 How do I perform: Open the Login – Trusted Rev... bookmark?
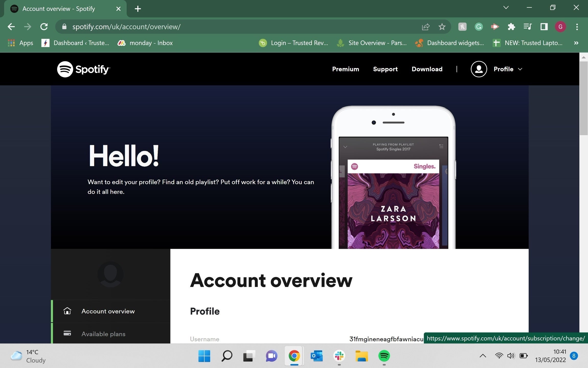(293, 43)
